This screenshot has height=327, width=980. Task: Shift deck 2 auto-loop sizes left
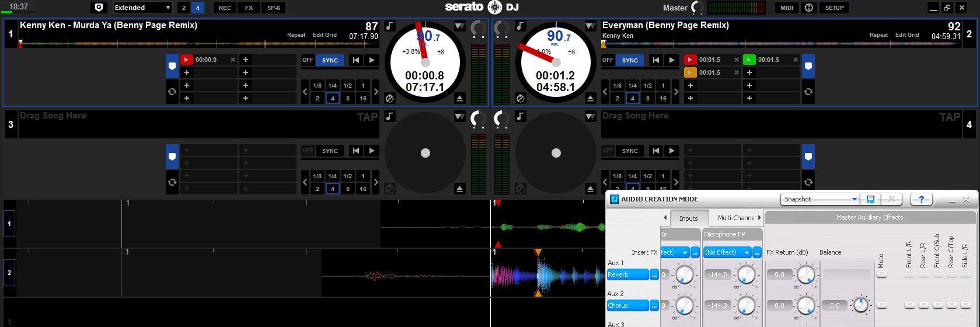pyautogui.click(x=605, y=92)
